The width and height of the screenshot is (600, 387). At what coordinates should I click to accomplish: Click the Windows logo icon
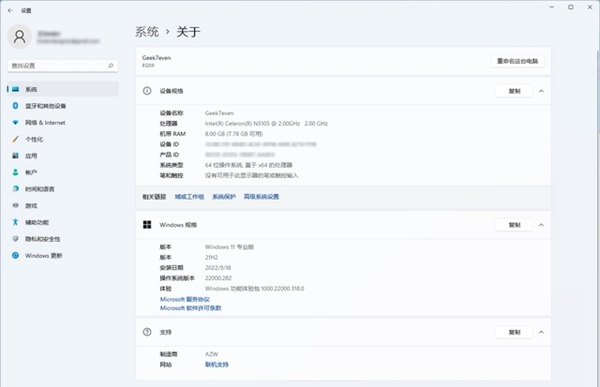coord(147,225)
